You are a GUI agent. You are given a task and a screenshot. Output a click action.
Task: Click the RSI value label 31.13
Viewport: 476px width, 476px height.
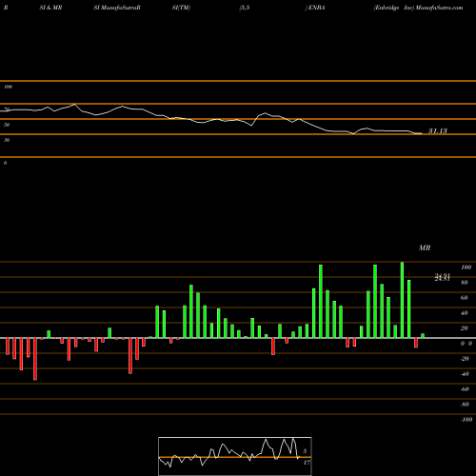(438, 130)
